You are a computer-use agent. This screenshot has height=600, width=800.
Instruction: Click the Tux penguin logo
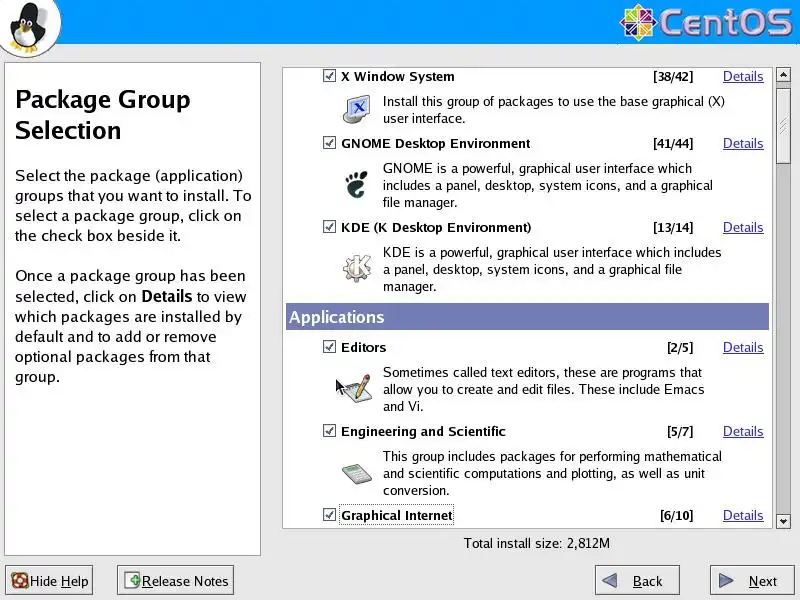tap(30, 27)
